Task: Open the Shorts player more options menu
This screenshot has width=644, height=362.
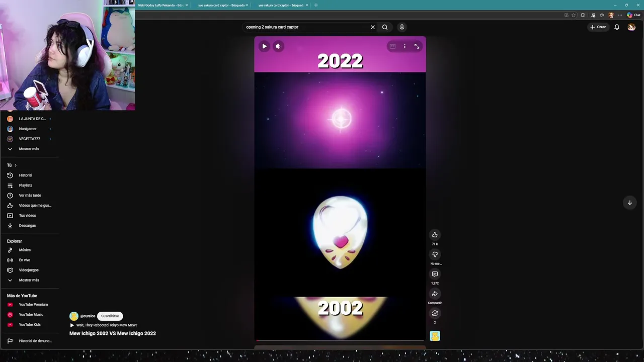Action: point(405,46)
